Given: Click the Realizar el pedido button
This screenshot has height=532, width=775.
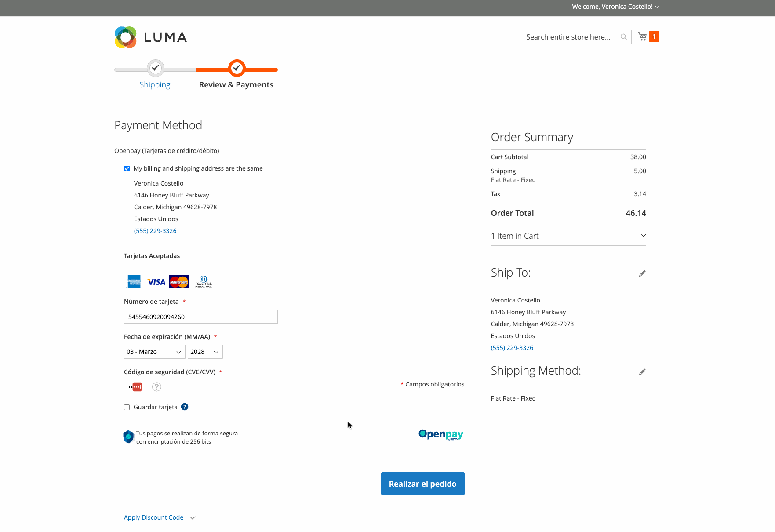Looking at the screenshot, I should coord(423,484).
